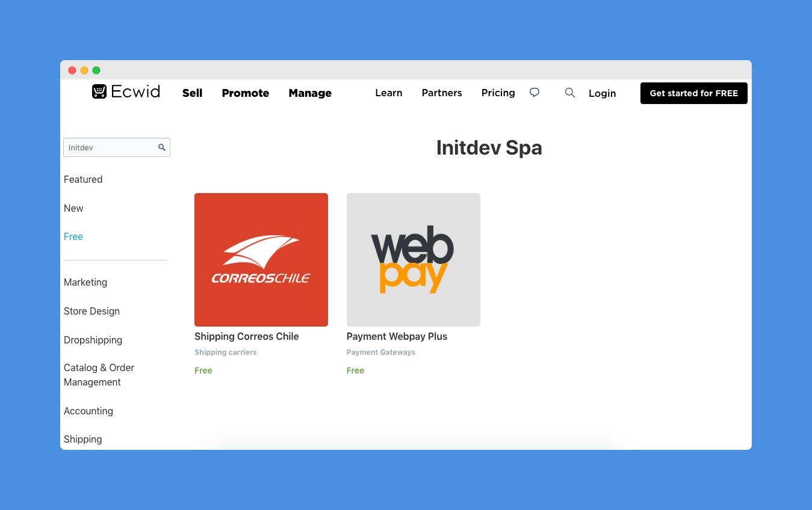Open the Accounting category
This screenshot has width=812, height=510.
(88, 411)
